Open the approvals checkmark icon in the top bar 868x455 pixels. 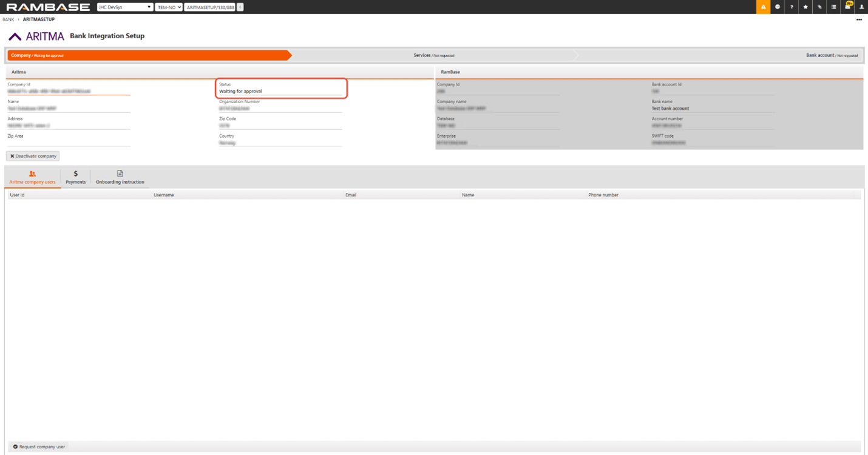coord(778,7)
